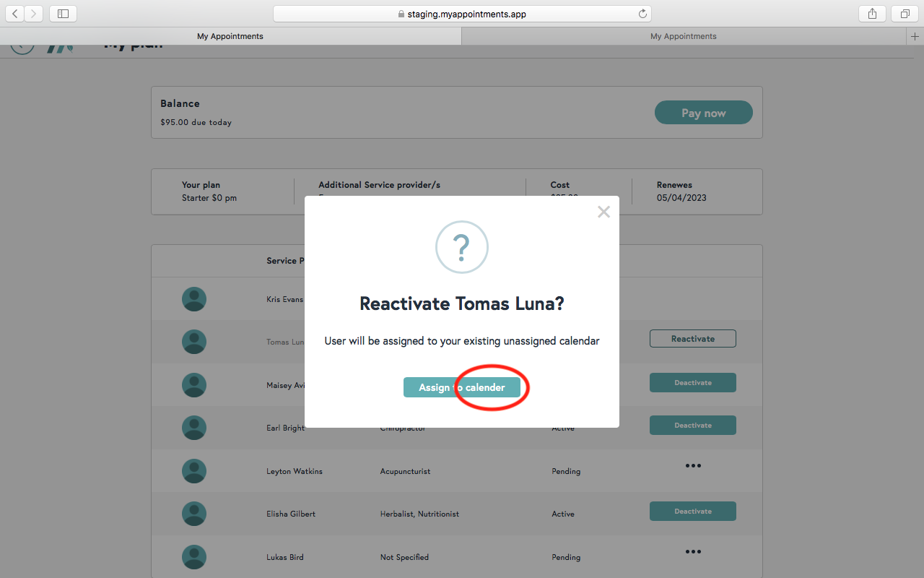Screen dimensions: 924x578
Task: Deactivate Maisey's service provider account
Action: point(692,382)
